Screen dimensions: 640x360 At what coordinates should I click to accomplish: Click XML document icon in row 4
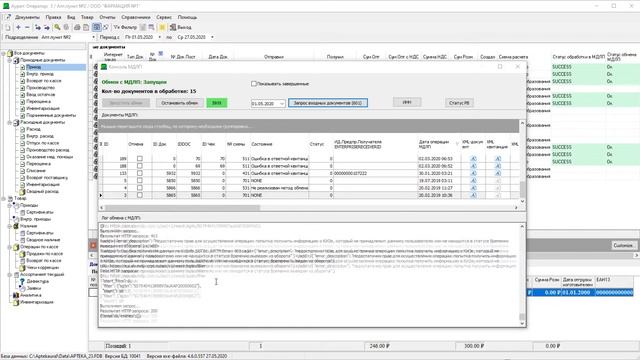point(473,188)
